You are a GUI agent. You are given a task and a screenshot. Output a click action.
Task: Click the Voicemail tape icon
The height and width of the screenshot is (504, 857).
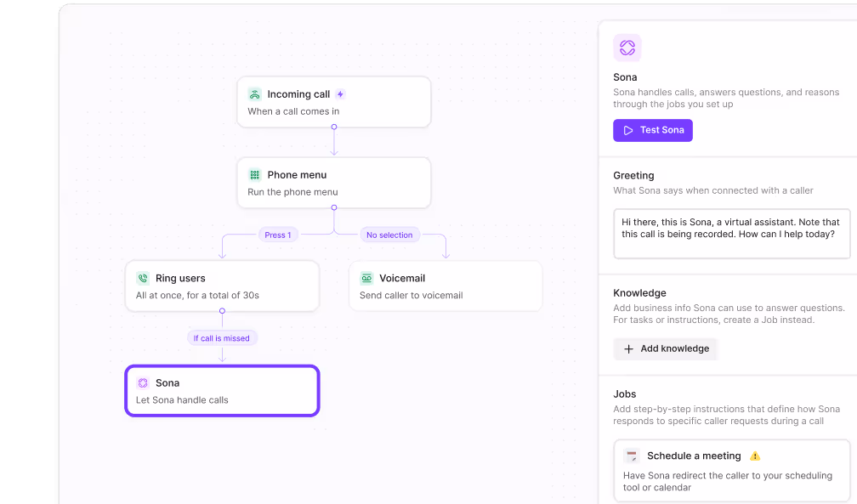point(366,278)
